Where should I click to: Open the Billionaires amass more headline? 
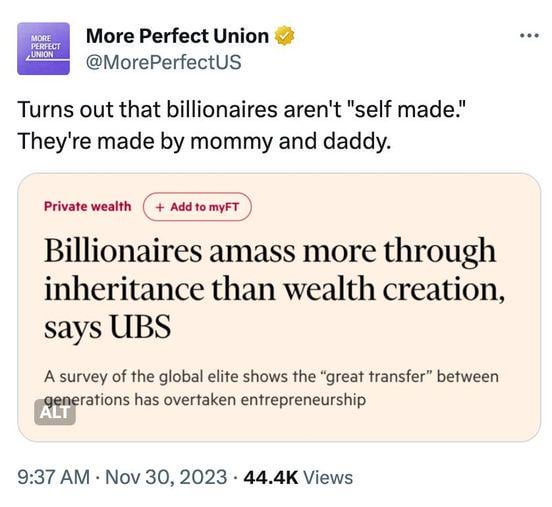[275, 288]
